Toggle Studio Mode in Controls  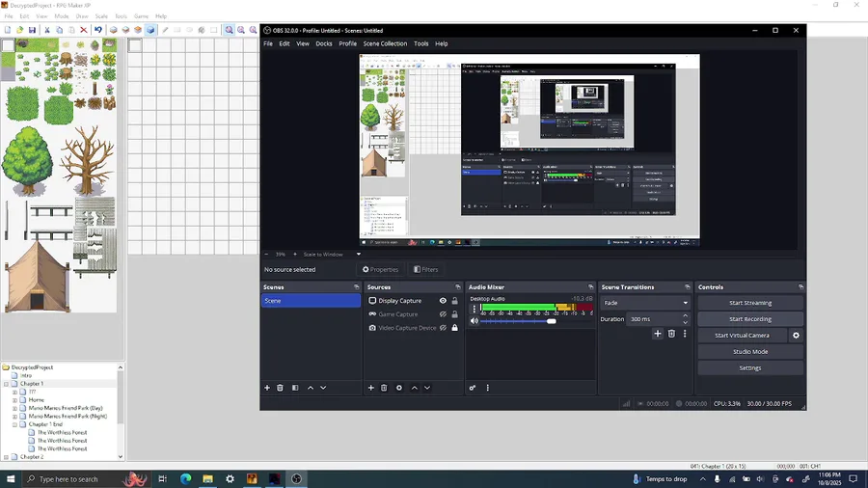(x=750, y=351)
